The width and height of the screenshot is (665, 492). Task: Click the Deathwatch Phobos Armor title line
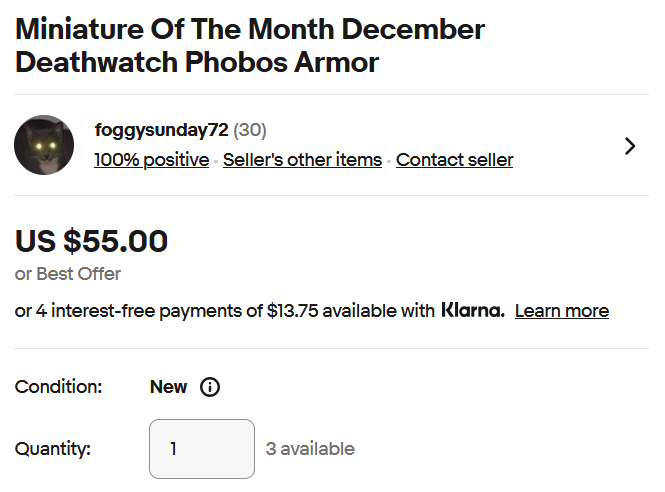click(197, 62)
